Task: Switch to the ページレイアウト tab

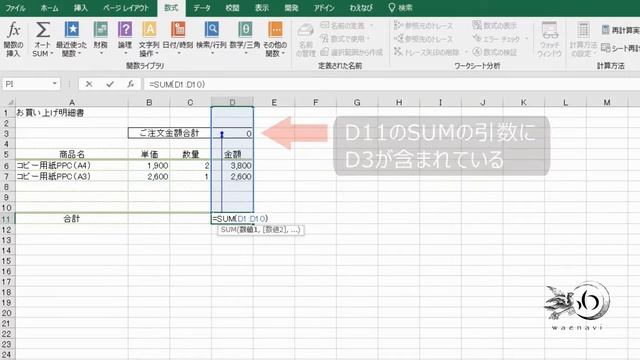Action: pos(126,8)
